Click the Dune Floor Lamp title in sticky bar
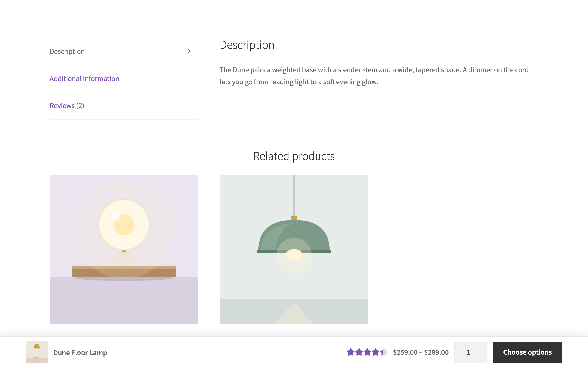This screenshot has width=588, height=368. click(x=80, y=352)
